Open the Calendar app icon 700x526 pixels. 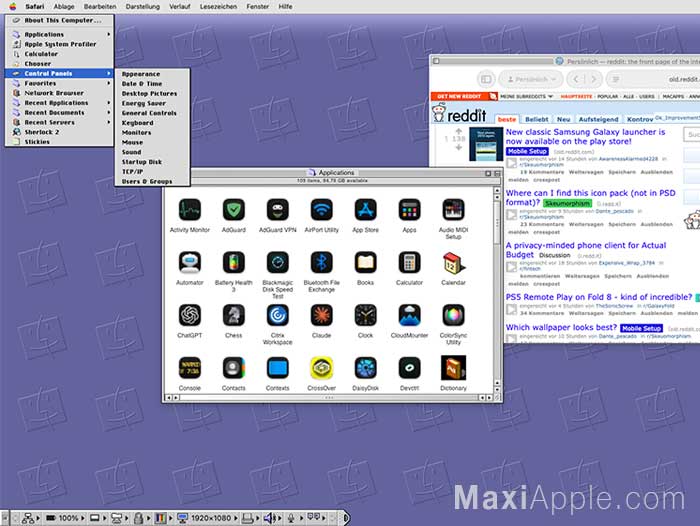(453, 263)
